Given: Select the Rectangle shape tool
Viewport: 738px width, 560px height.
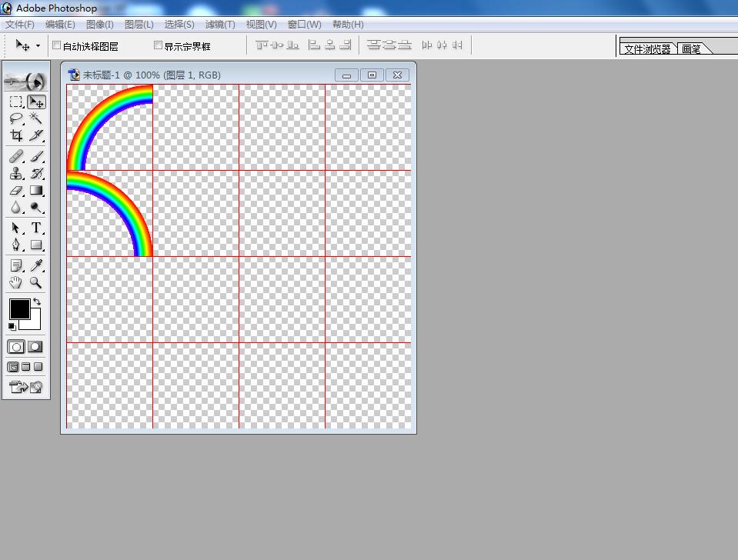Looking at the screenshot, I should pyautogui.click(x=35, y=245).
